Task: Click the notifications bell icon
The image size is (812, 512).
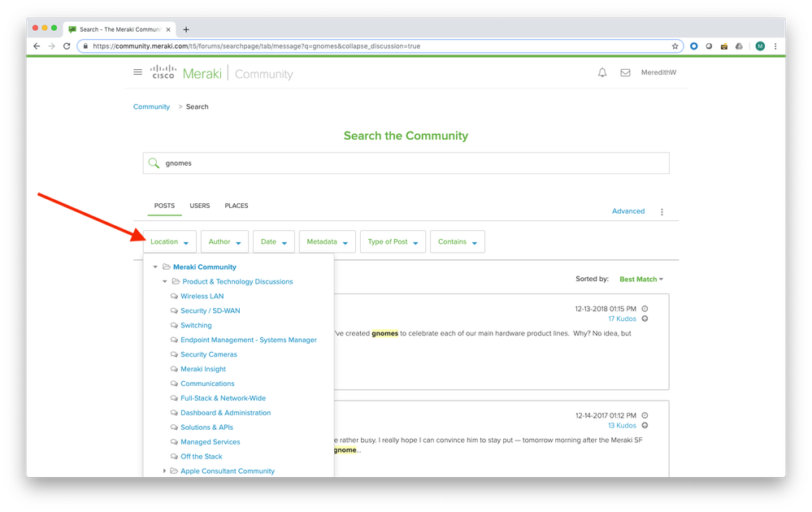Action: pyautogui.click(x=602, y=73)
